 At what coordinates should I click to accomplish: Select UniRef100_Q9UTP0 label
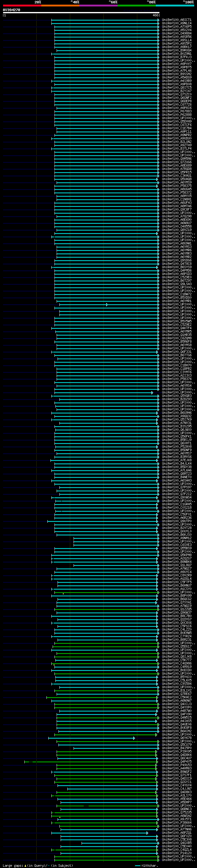(177, 521)
